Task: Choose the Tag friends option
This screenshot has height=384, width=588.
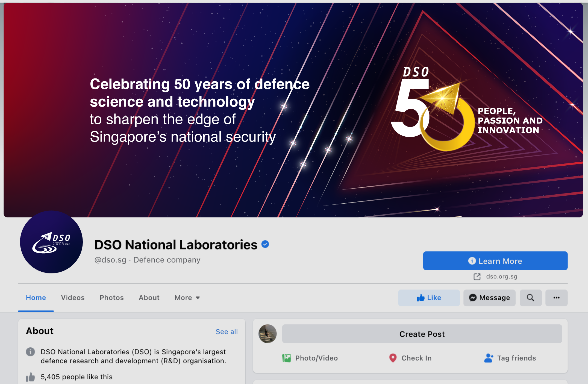Action: [x=510, y=358]
